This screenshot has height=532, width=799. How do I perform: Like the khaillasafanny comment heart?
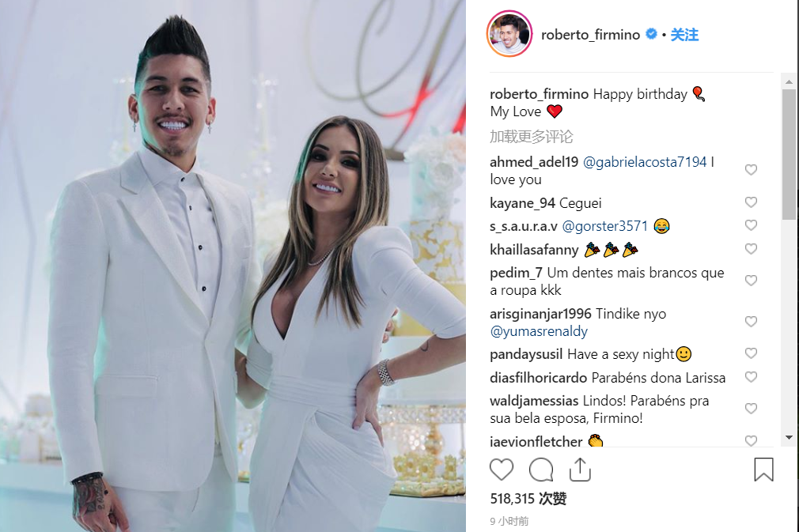(751, 249)
